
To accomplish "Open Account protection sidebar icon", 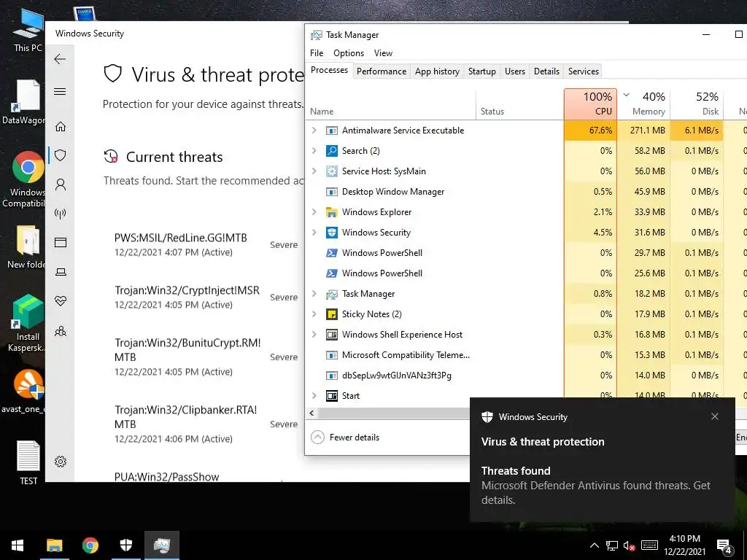I will point(60,184).
